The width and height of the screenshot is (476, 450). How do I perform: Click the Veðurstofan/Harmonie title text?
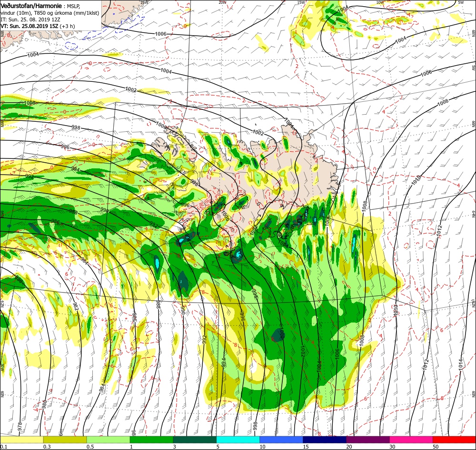pyautogui.click(x=32, y=6)
